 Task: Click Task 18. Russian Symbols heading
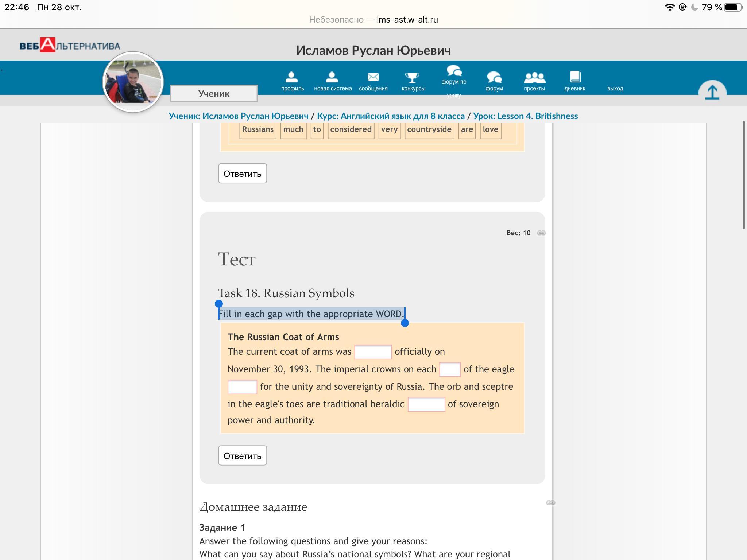[286, 293]
